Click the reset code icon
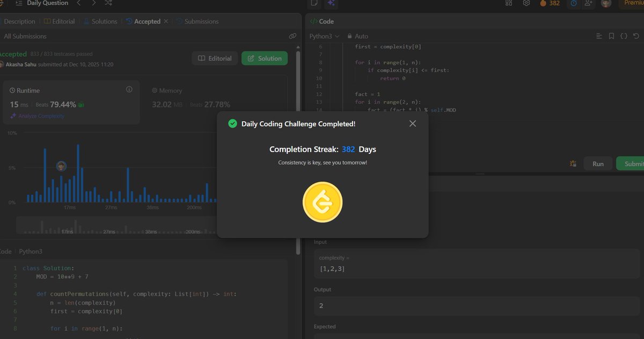Image resolution: width=644 pixels, height=339 pixels. 636,36
